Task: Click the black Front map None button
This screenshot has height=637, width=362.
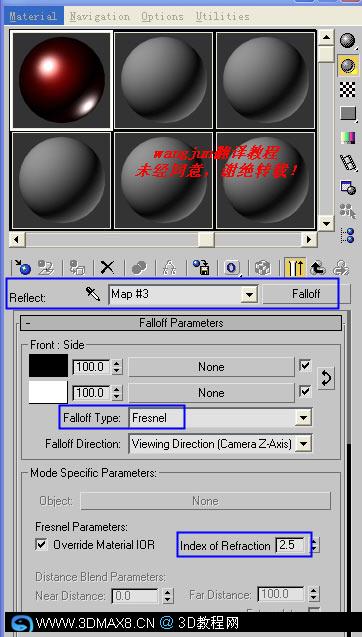Action: (211, 367)
